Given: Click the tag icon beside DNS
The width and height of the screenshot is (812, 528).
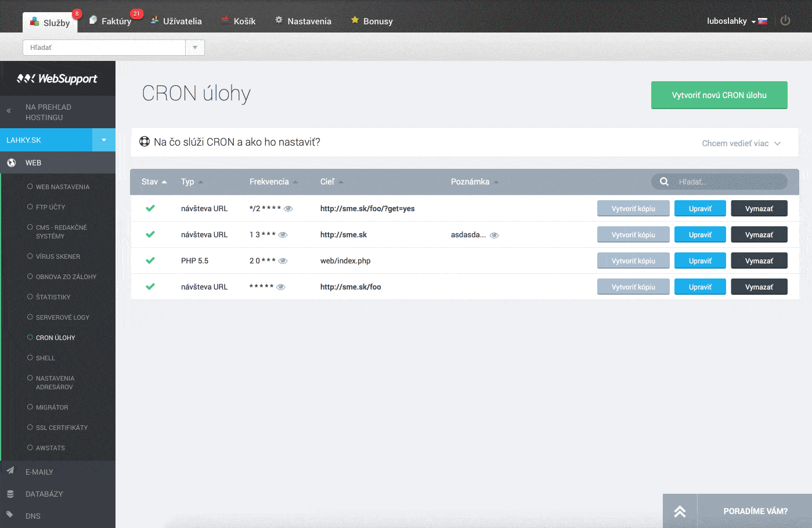Looking at the screenshot, I should point(10,515).
